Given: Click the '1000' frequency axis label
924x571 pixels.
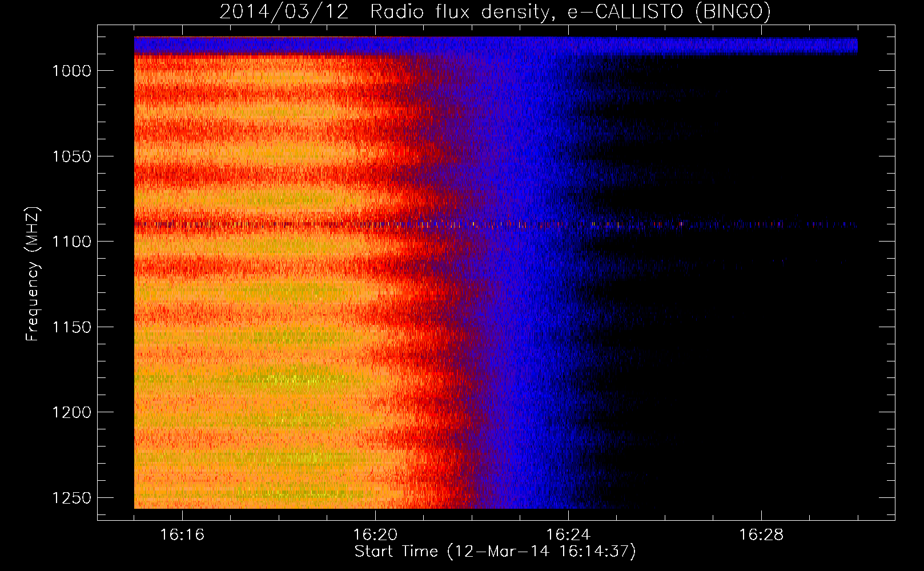Looking at the screenshot, I should click(72, 71).
